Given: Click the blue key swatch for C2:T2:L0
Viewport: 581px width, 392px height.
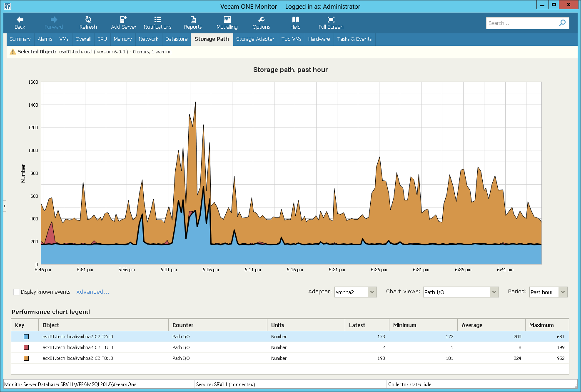Looking at the screenshot, I should pyautogui.click(x=26, y=337).
